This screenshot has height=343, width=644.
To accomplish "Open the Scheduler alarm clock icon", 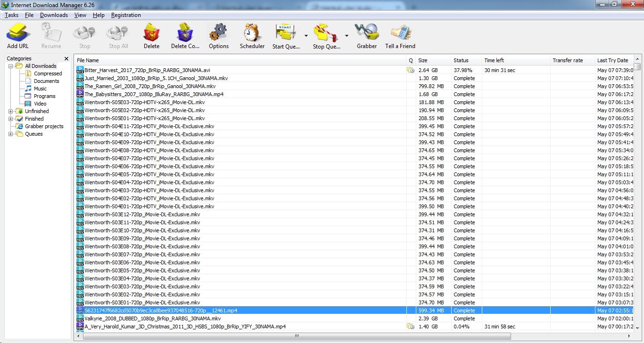I will [252, 33].
